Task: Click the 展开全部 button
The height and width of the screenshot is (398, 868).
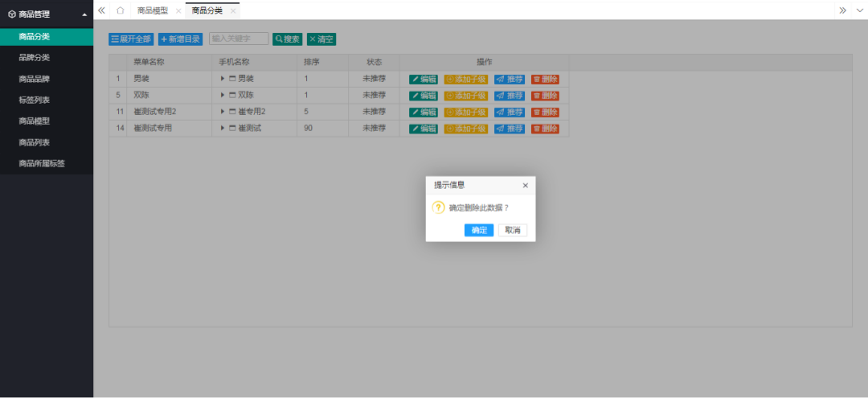Action: (x=131, y=39)
